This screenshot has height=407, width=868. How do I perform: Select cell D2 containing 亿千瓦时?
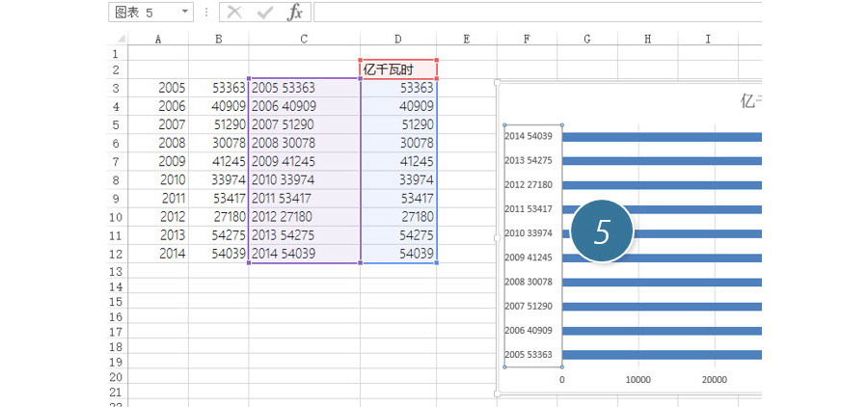coord(398,69)
